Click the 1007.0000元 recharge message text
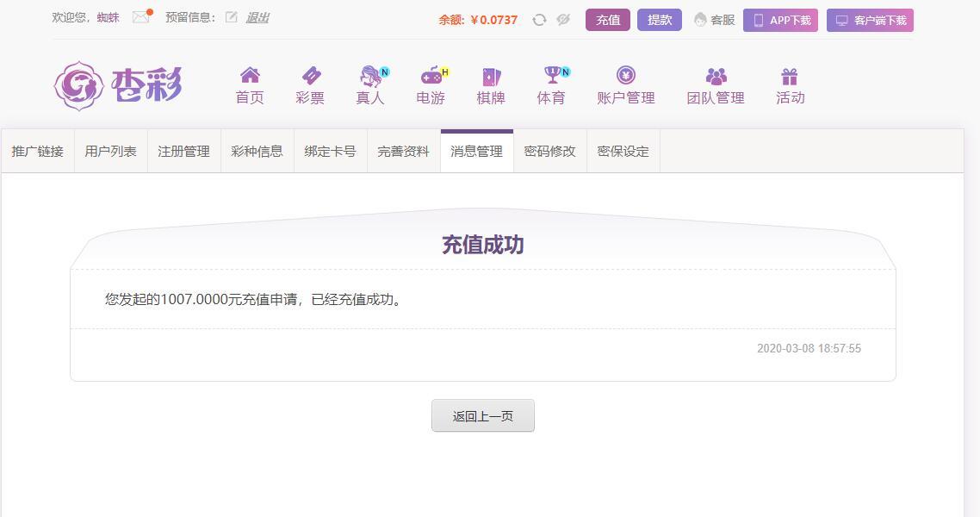This screenshot has height=517, width=980. pos(254,300)
